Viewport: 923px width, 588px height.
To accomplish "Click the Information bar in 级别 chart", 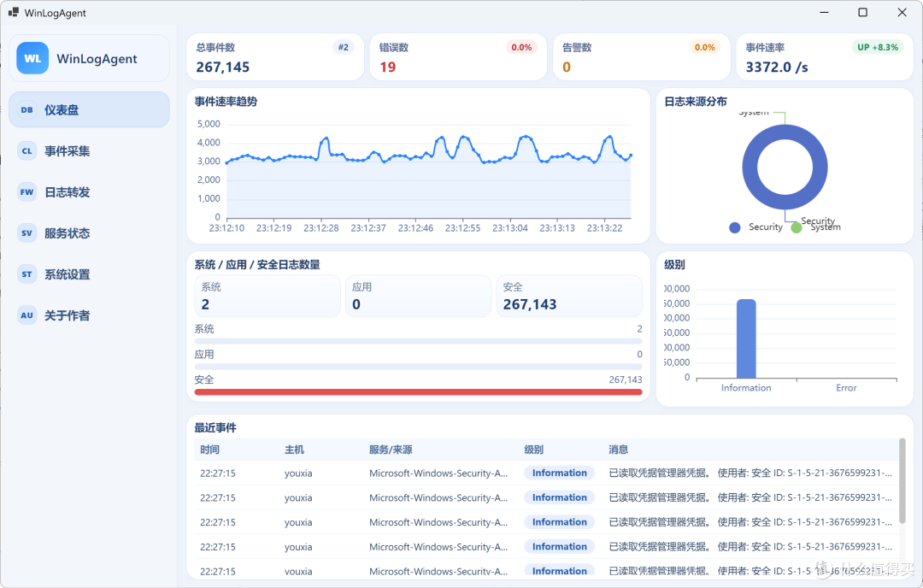I will pos(746,338).
